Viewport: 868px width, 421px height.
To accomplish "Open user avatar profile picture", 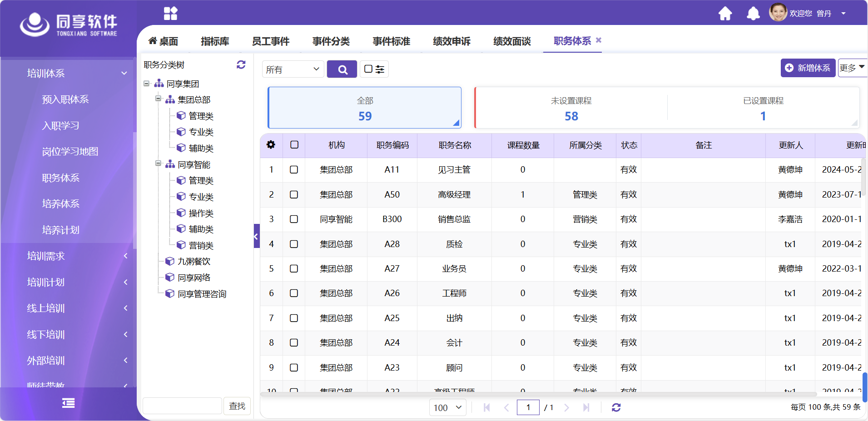I will [778, 13].
